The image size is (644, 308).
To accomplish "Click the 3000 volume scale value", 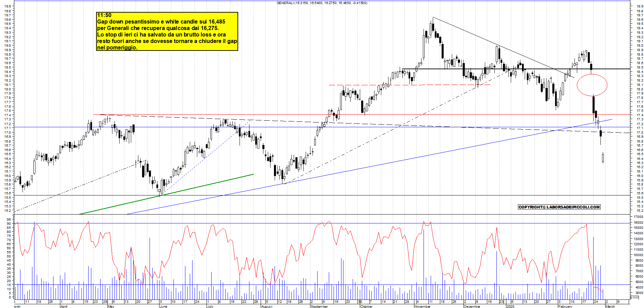I will (639, 293).
